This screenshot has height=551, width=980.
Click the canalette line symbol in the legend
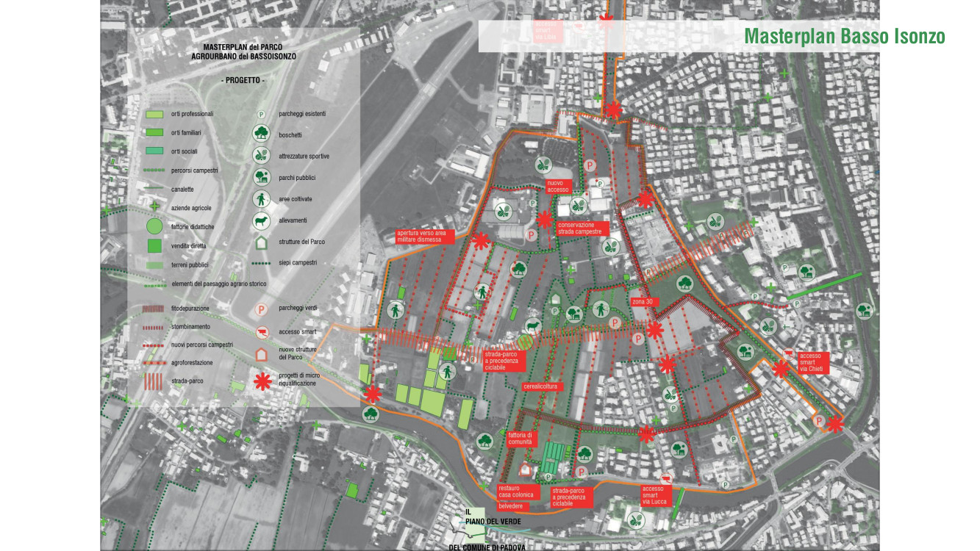[154, 189]
